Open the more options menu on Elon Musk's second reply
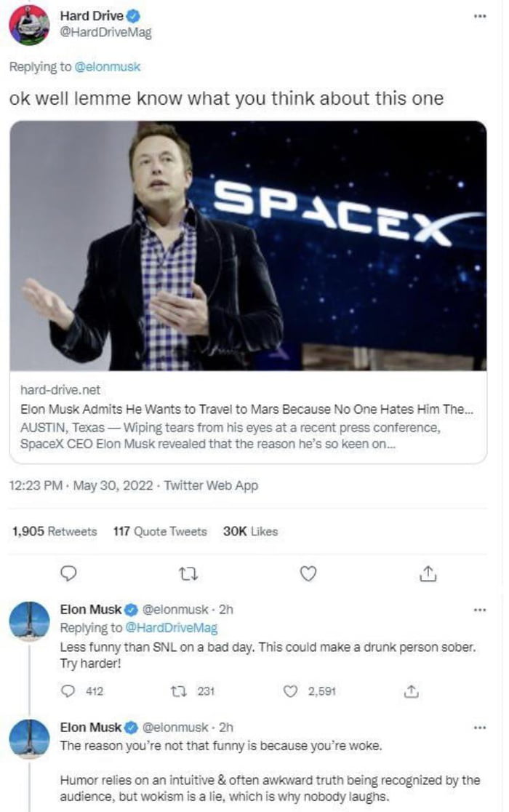Image resolution: width=509 pixels, height=812 pixels. 480,727
